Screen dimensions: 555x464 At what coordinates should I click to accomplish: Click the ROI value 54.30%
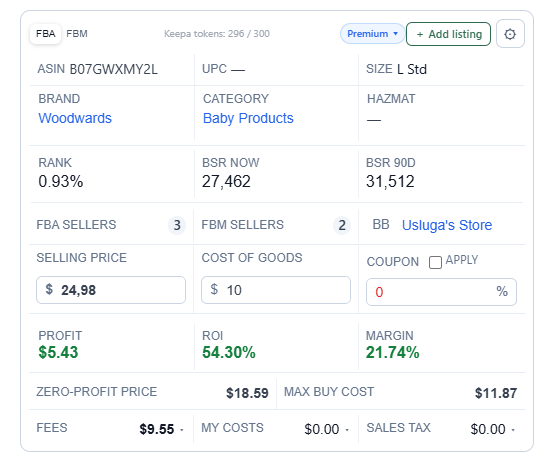click(x=229, y=352)
